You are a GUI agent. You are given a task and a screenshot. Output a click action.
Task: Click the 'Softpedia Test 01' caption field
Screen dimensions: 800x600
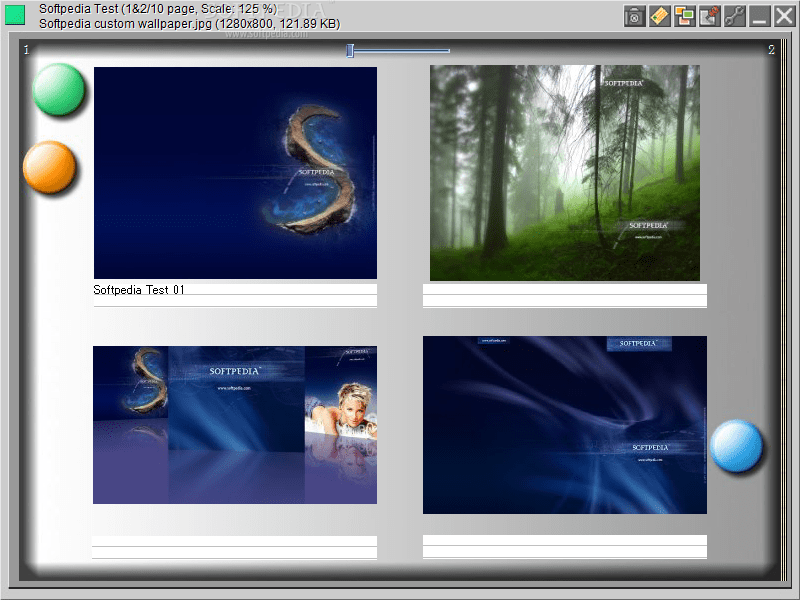click(x=235, y=290)
